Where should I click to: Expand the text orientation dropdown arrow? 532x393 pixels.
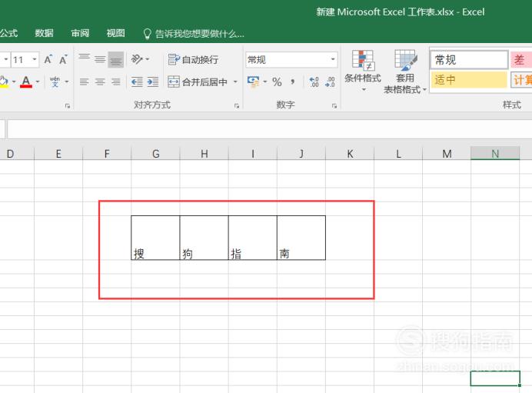[148, 59]
